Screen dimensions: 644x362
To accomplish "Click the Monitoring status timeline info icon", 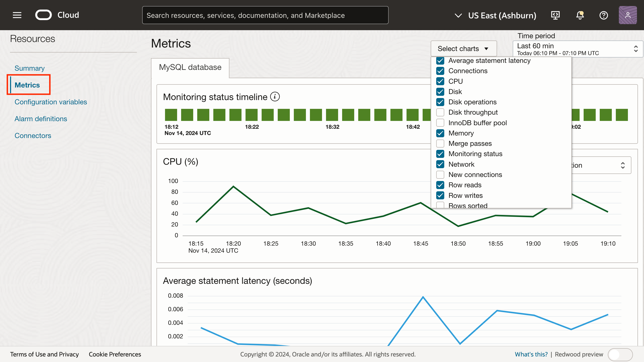I will pos(275,97).
